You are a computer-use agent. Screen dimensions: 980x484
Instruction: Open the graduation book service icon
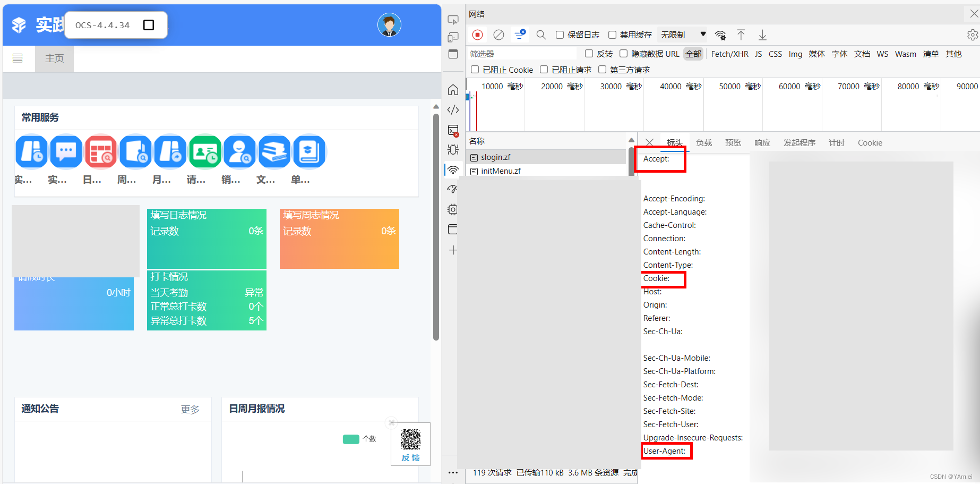click(x=309, y=152)
